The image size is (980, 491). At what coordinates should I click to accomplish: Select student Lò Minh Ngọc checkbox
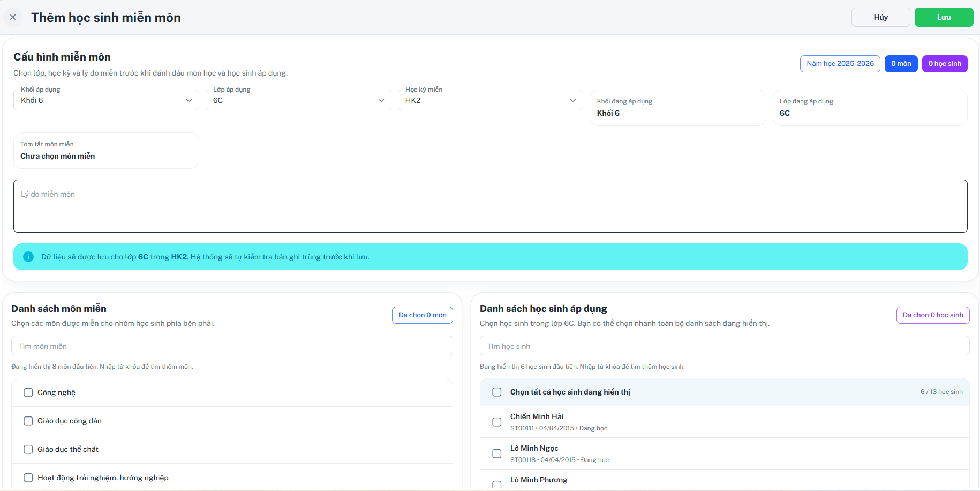(497, 453)
